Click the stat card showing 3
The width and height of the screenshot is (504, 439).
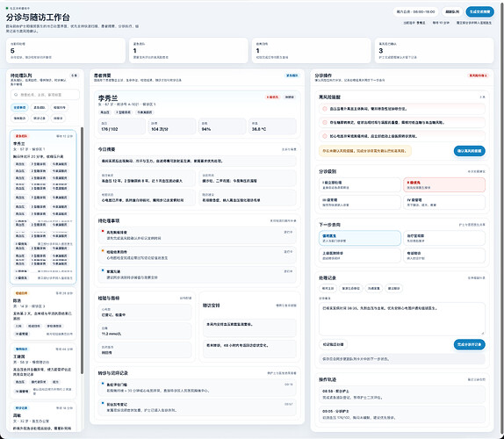434,50
